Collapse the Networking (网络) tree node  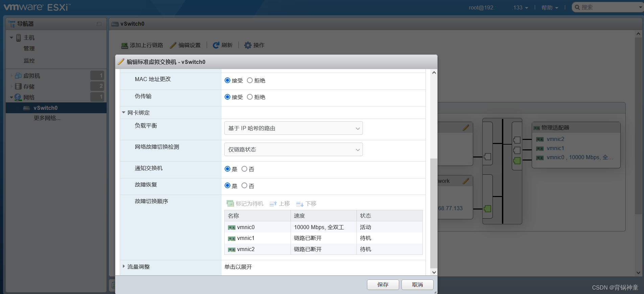11,97
